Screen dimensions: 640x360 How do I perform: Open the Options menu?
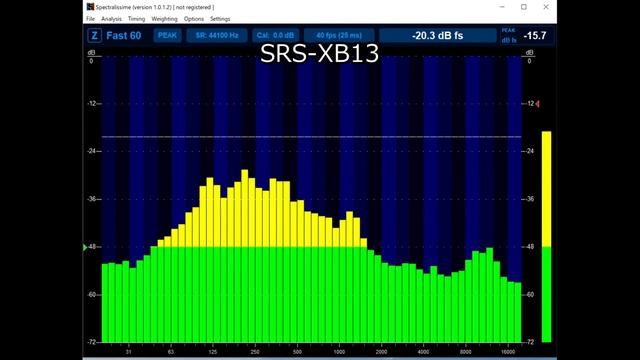tap(193, 19)
